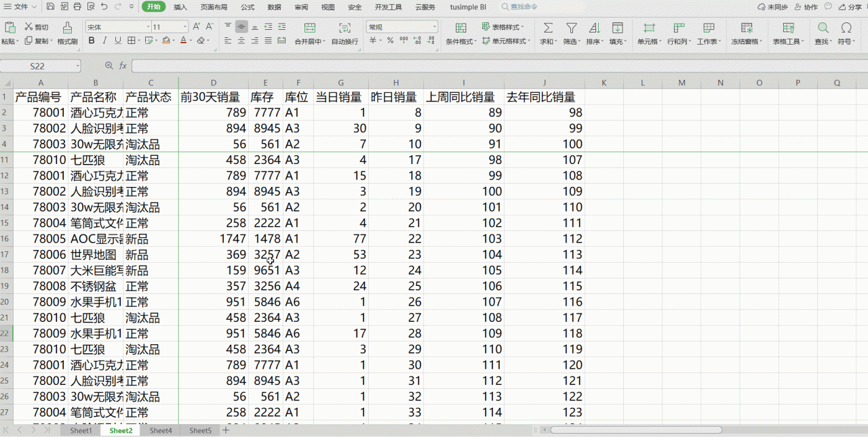
Task: Open the Sort (排序) dropdown
Action: 595,41
